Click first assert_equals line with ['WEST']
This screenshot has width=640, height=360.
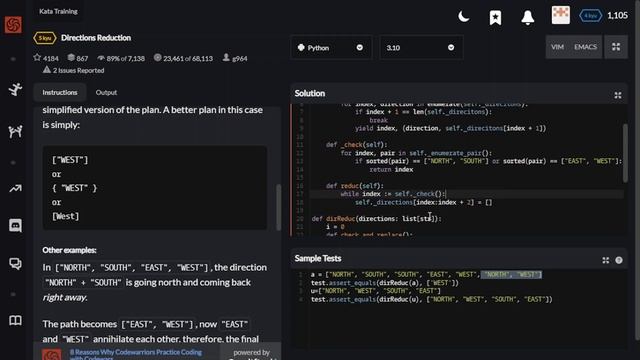click(384, 283)
